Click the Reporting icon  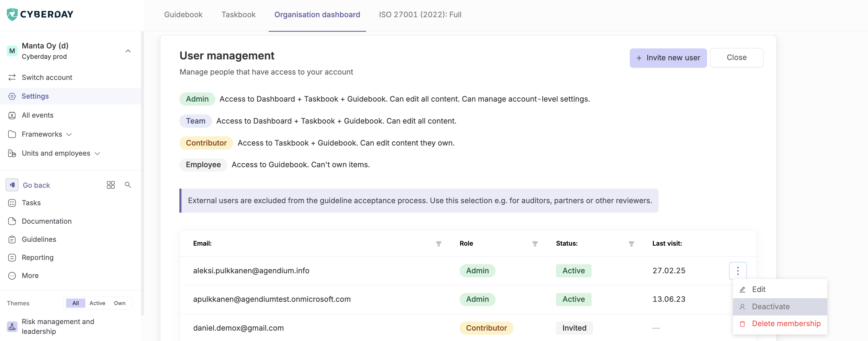pyautogui.click(x=12, y=258)
